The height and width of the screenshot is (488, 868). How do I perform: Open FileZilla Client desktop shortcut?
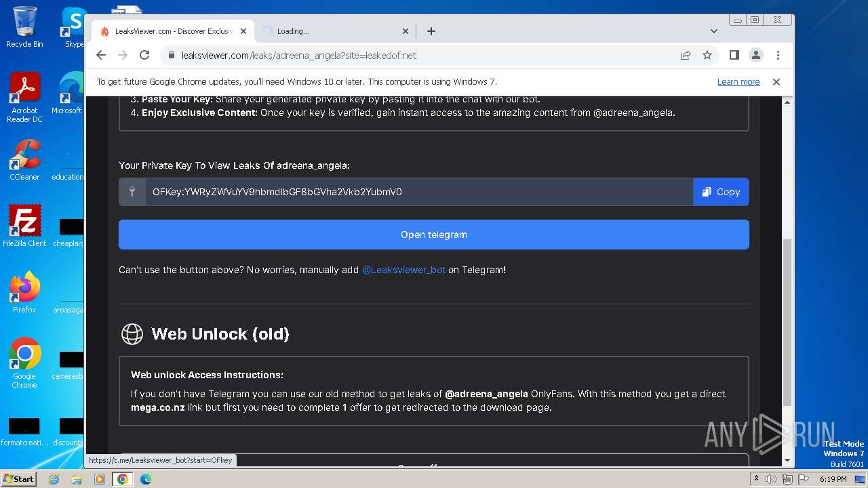point(24,226)
